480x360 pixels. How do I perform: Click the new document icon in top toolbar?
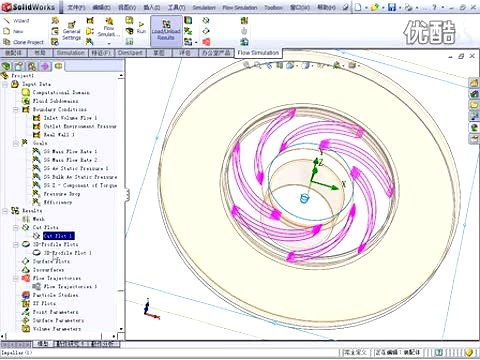[358, 7]
